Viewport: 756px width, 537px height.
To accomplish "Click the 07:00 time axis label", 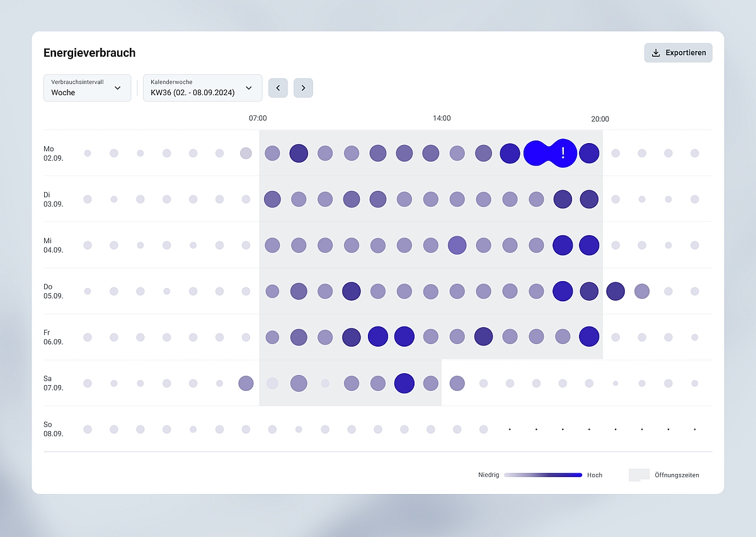I will click(258, 118).
